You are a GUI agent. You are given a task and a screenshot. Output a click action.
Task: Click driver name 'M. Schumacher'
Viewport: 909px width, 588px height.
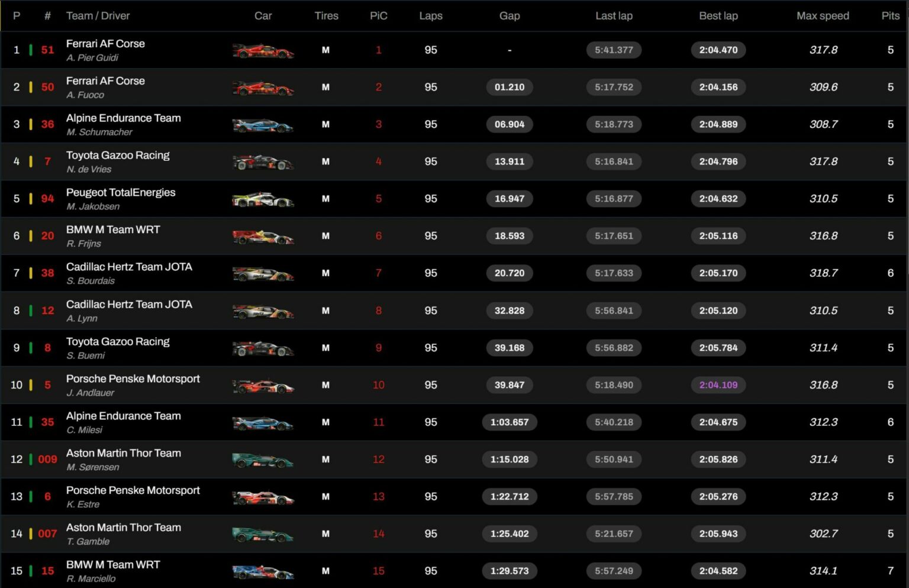[x=99, y=133]
